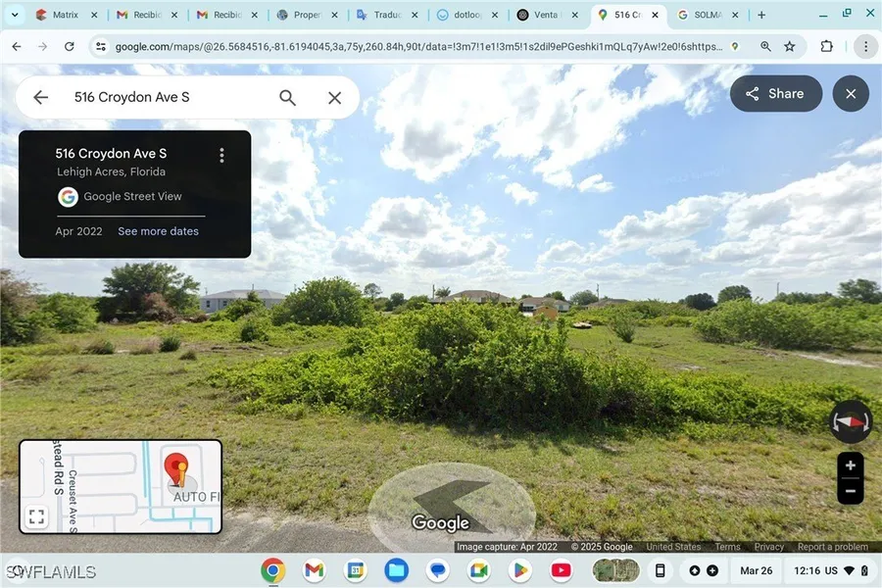Open YouTube from the shelf

(561, 570)
